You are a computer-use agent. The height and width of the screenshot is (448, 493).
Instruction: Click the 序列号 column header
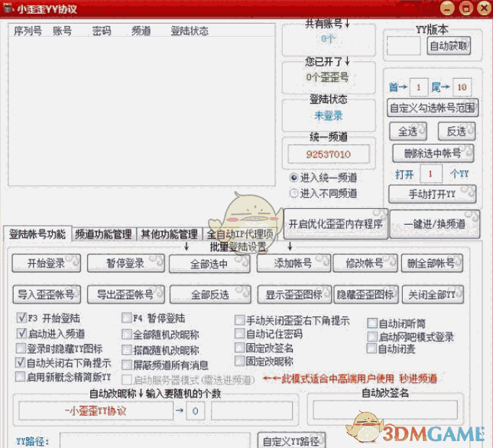click(x=28, y=31)
